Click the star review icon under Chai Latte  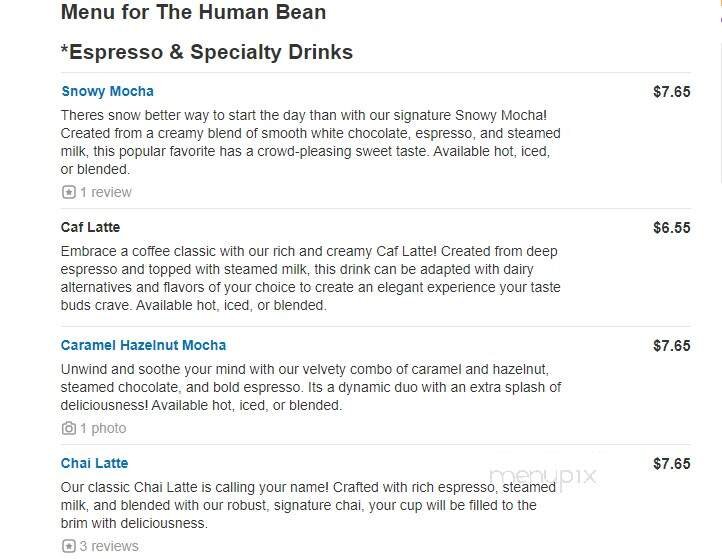pos(68,546)
